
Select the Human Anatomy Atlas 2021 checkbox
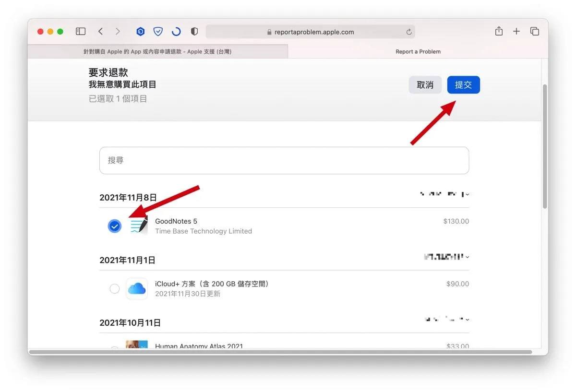(114, 348)
